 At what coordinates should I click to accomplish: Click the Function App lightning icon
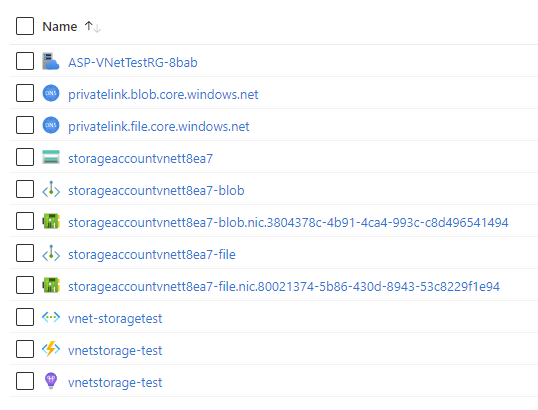coord(51,349)
